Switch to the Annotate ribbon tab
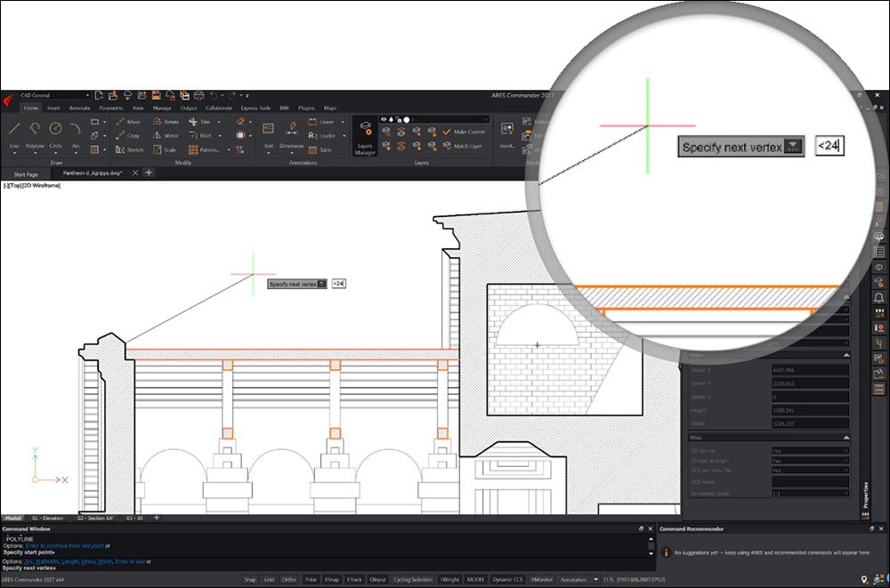Image resolution: width=890 pixels, height=588 pixels. point(79,108)
